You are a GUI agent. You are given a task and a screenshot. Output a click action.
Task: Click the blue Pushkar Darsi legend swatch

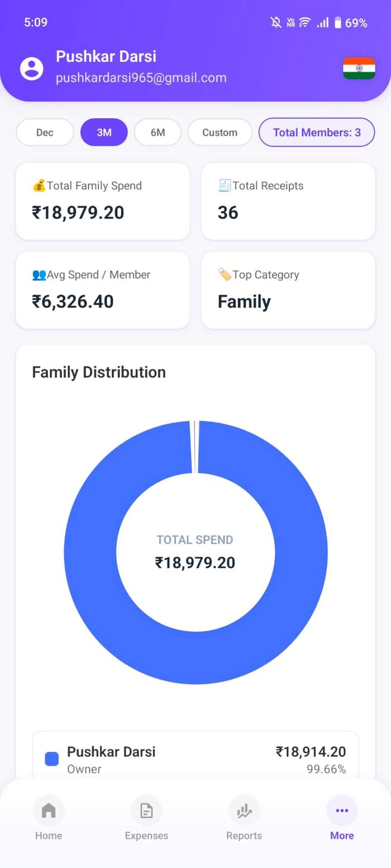pyautogui.click(x=52, y=759)
